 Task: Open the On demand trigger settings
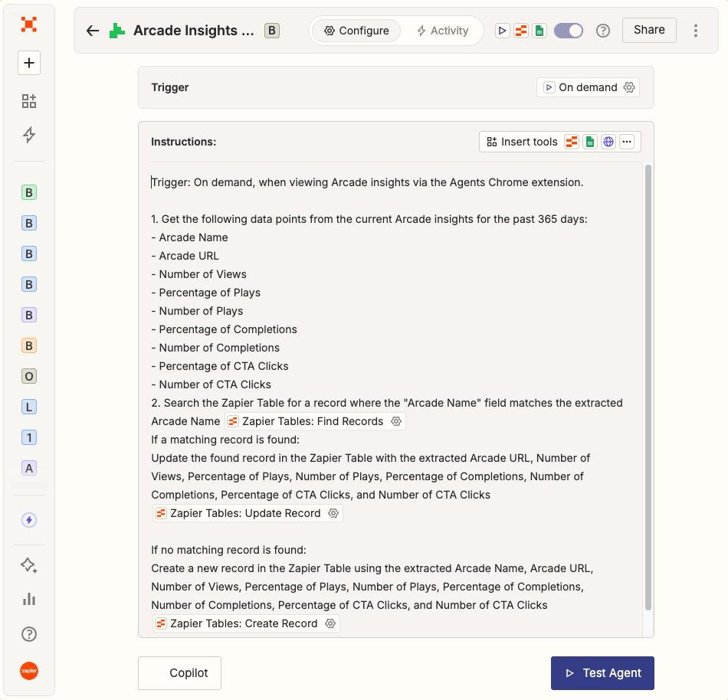[x=588, y=87]
